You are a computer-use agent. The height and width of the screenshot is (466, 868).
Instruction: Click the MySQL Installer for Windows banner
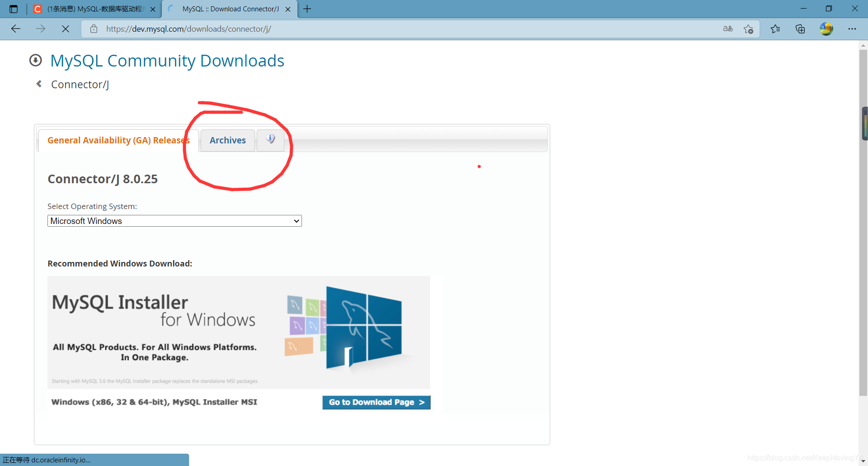(239, 333)
